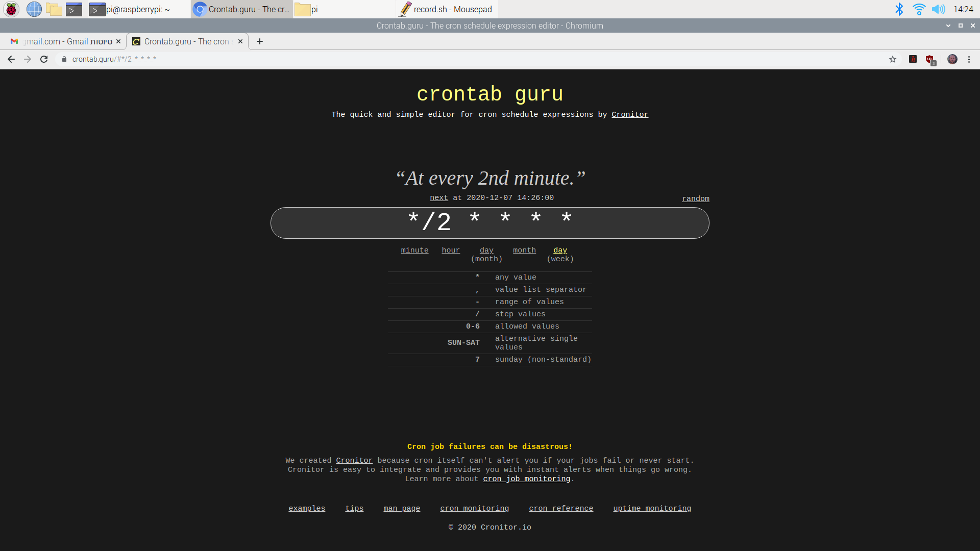Open the file manager folders icon
Screen dimensions: 980x551
pos(54,9)
